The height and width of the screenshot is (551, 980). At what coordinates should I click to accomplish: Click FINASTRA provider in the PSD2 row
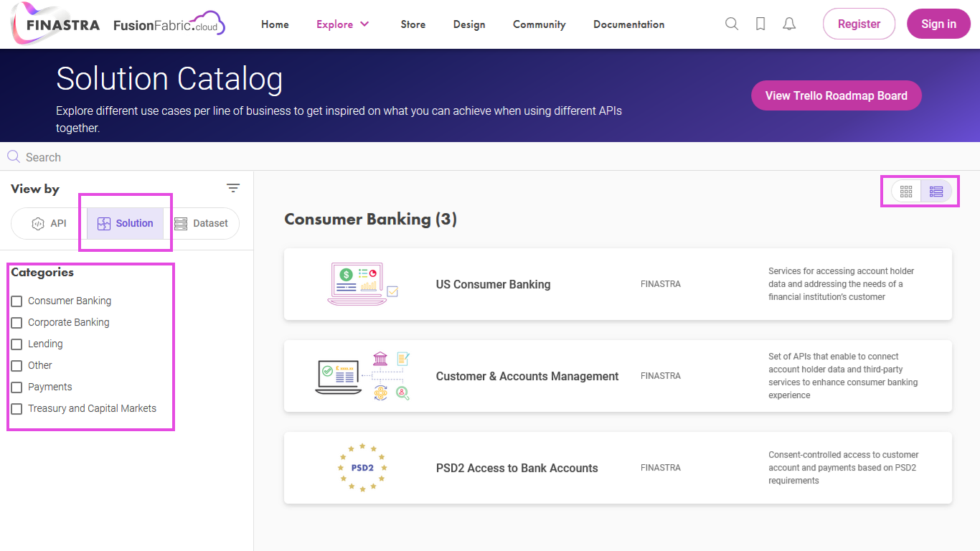click(661, 468)
